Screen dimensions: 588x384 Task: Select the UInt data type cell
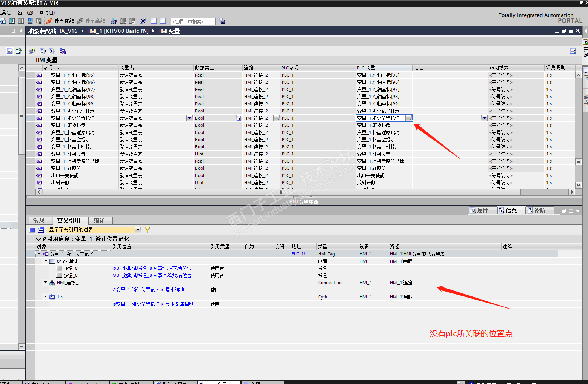(x=218, y=154)
